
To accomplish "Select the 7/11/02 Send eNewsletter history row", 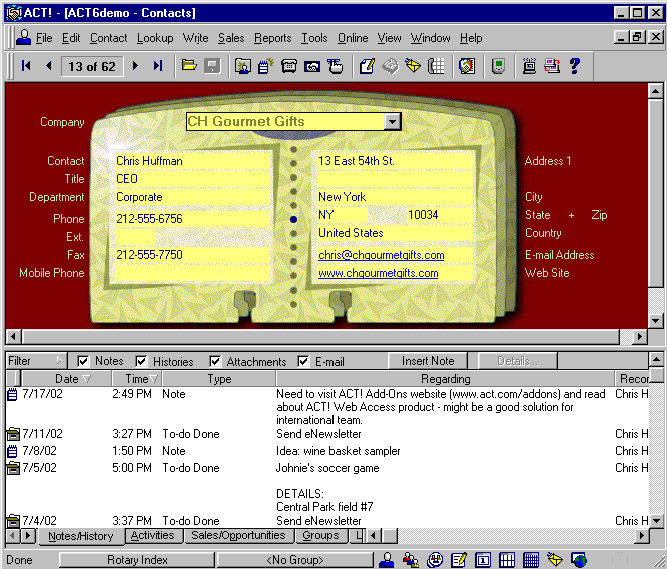I will point(327,434).
